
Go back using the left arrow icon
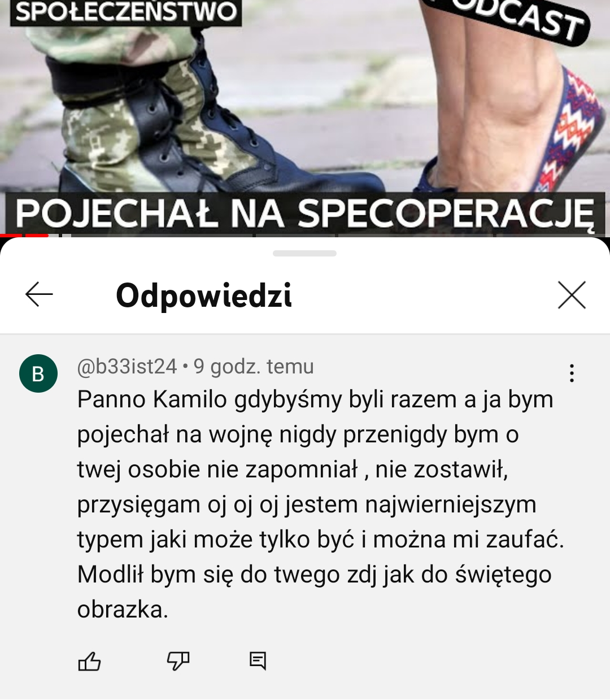40,295
